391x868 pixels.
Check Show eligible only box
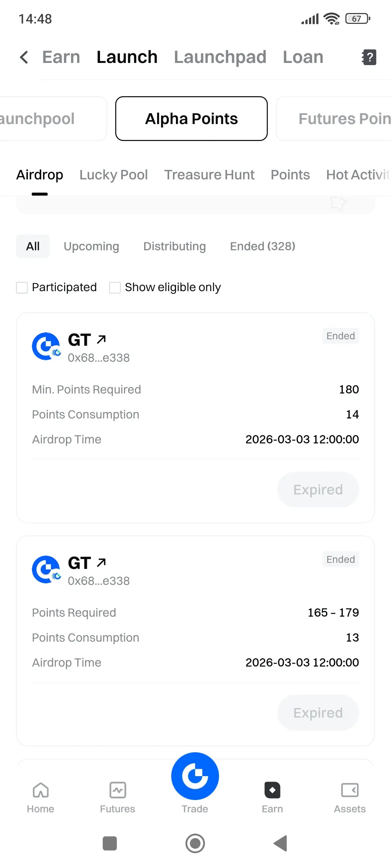click(115, 288)
